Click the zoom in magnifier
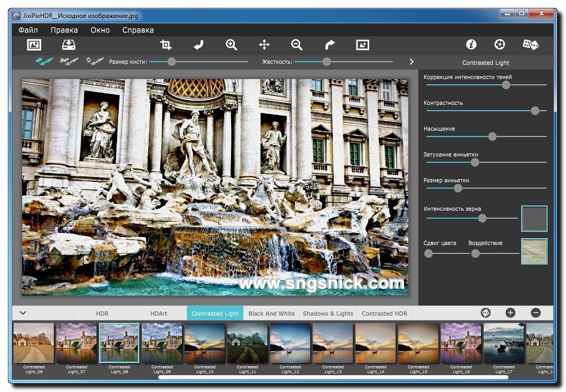Viewport: 566px width, 392px height. click(x=232, y=45)
